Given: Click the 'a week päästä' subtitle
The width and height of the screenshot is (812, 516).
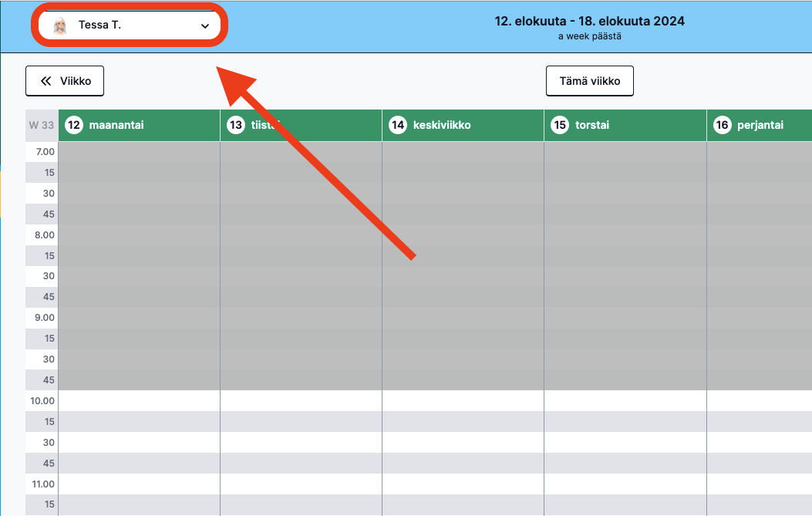Looking at the screenshot, I should coord(589,36).
